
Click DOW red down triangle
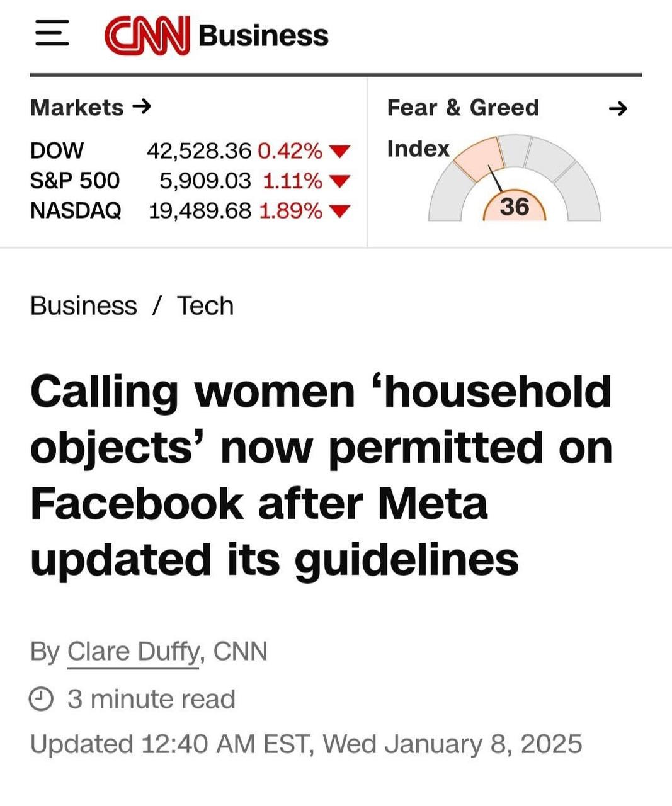[x=339, y=152]
